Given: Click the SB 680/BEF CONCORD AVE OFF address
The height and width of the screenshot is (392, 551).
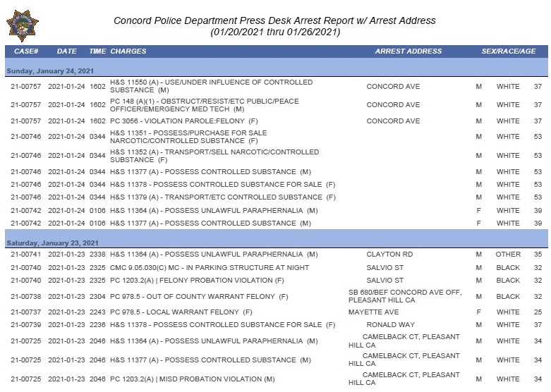Looking at the screenshot, I should pyautogui.click(x=405, y=296).
